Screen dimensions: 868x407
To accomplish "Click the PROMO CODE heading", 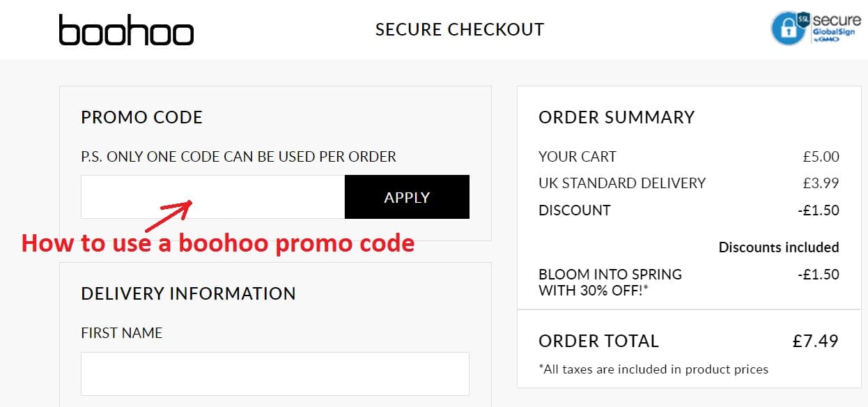I will [x=142, y=117].
